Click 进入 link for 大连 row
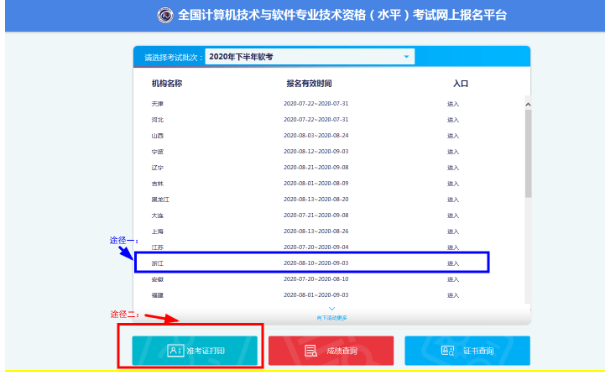 [x=453, y=216]
